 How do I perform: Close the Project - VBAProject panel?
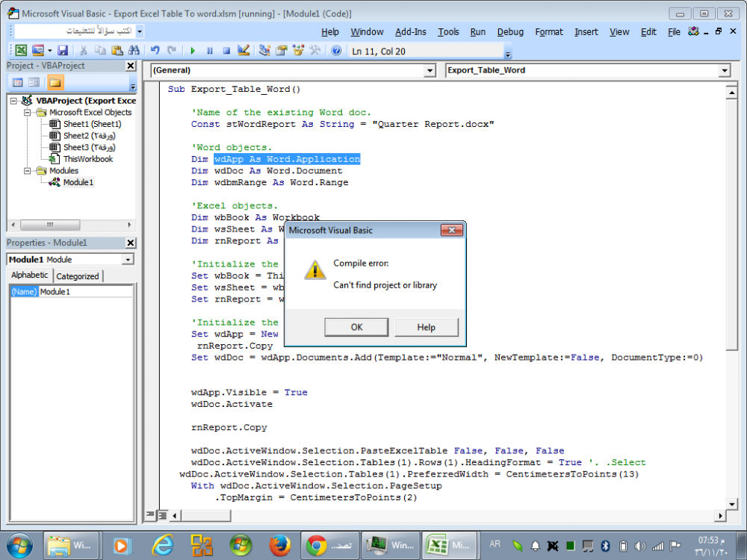[131, 66]
